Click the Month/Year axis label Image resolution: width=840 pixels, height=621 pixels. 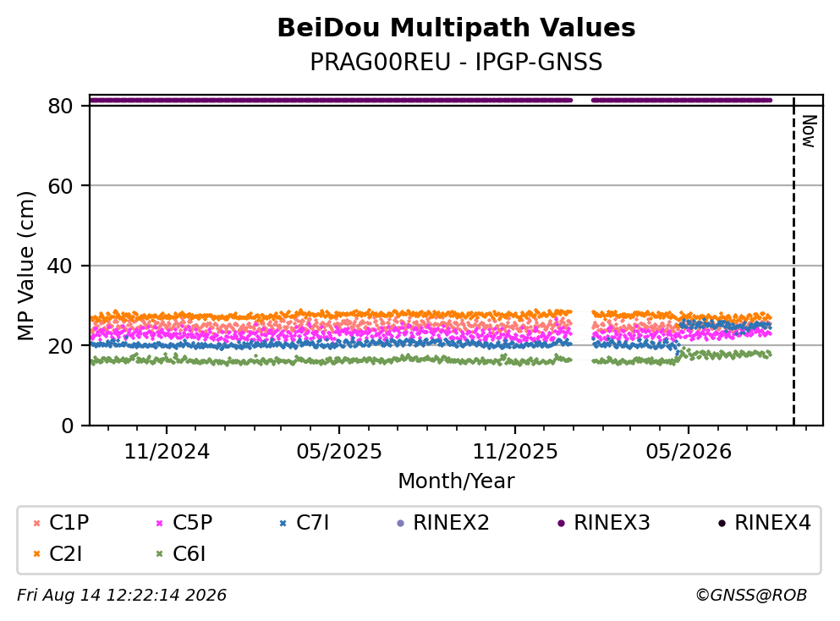(x=456, y=481)
